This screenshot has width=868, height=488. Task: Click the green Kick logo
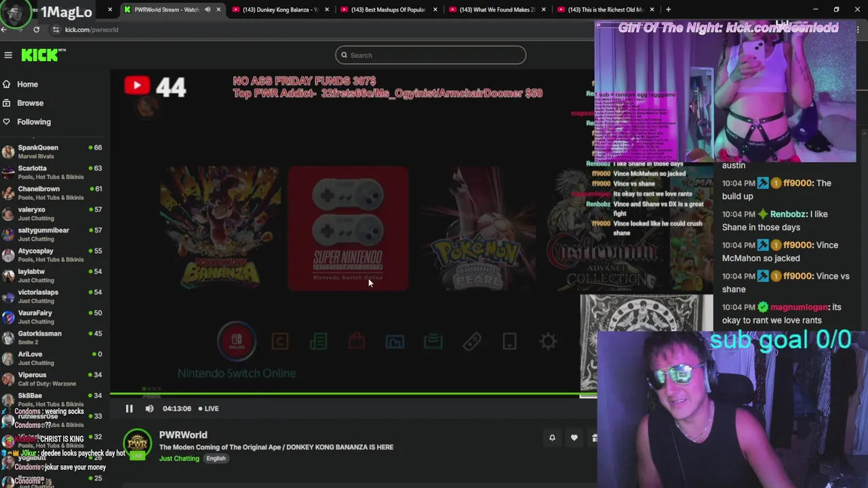click(43, 55)
